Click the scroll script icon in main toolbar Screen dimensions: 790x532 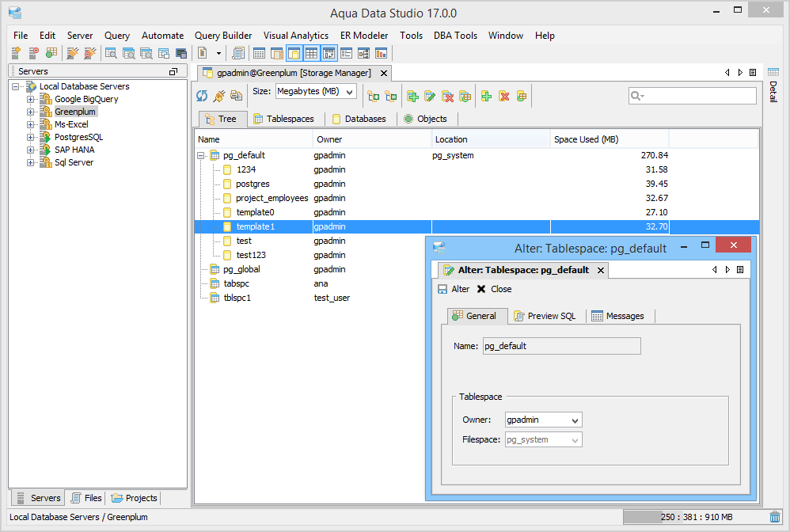click(x=238, y=53)
